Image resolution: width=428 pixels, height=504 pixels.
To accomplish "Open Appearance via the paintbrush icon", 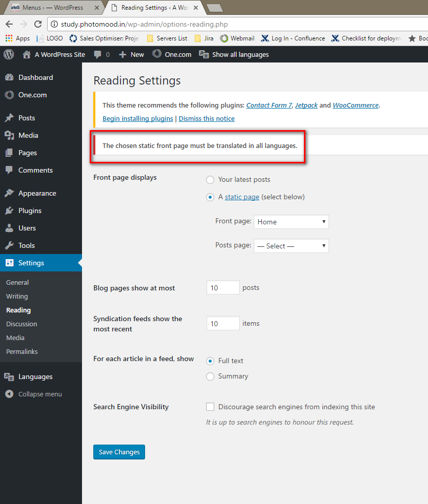I will [x=9, y=193].
